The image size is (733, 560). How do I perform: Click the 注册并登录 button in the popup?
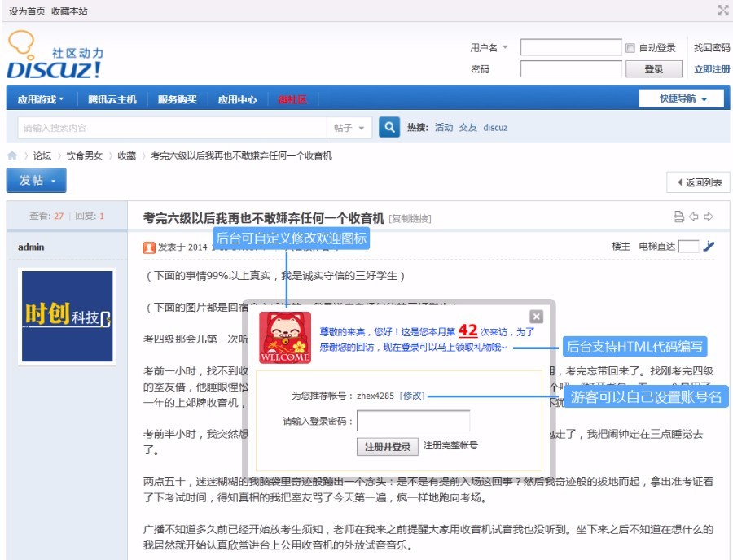pyautogui.click(x=386, y=446)
